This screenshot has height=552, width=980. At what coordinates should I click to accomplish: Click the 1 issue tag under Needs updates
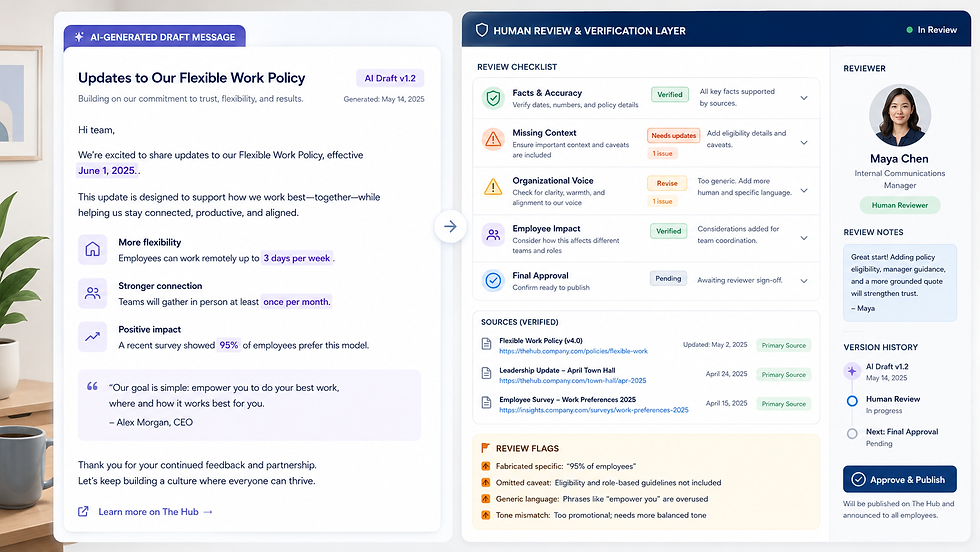pyautogui.click(x=662, y=153)
